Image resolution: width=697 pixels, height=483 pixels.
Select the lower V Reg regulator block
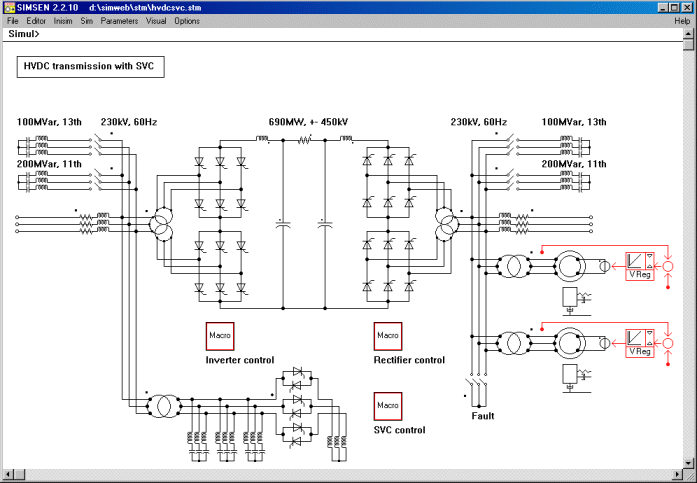point(639,343)
